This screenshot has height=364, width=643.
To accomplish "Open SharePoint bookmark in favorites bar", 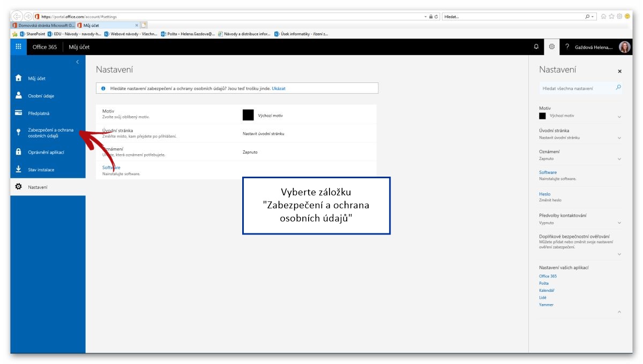I will click(x=32, y=34).
